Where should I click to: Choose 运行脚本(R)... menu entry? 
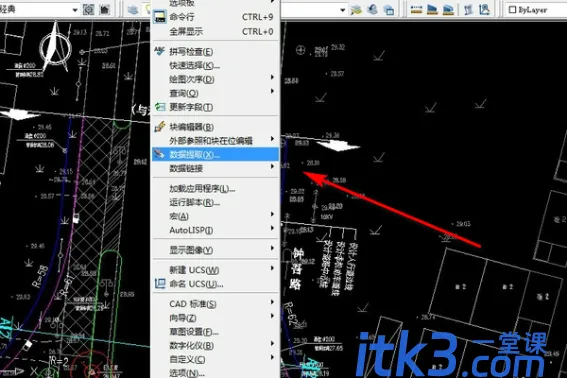tap(215, 202)
